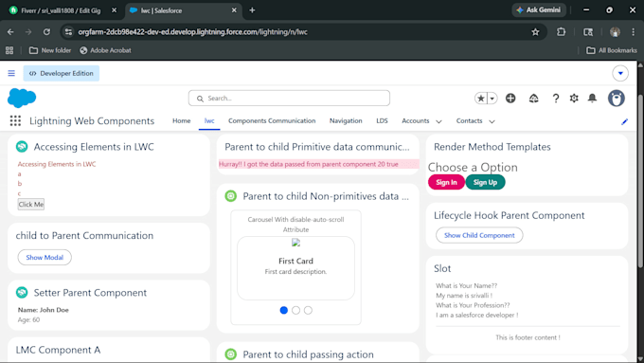644x363 pixels.
Task: Go back with the browser back arrow
Action: click(10, 32)
